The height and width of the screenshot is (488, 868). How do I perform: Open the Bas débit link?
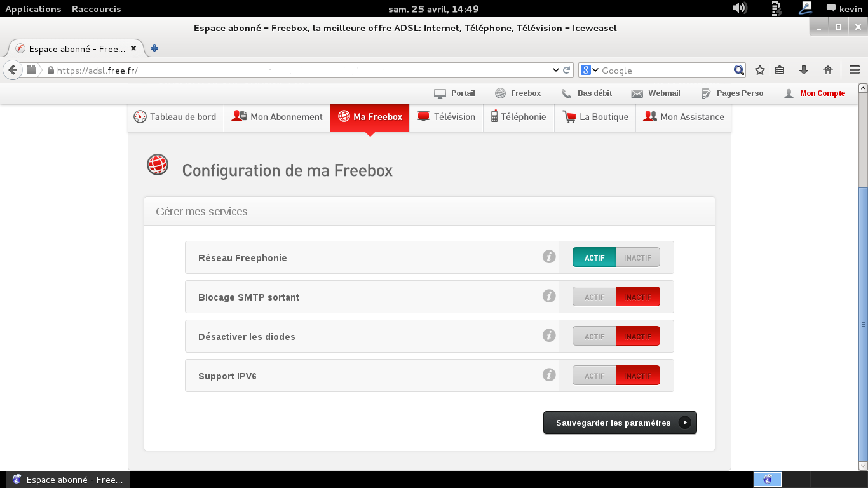(587, 93)
